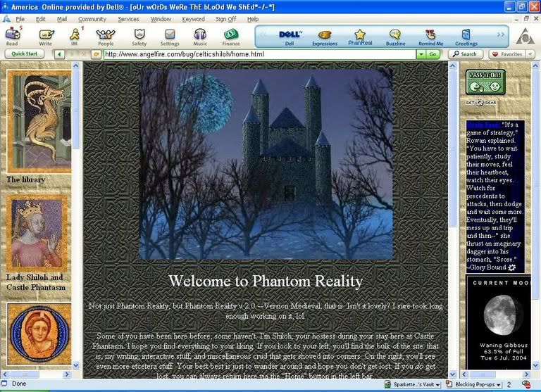Click Lady Shiloh and Castle Phantasm link

click(36, 282)
